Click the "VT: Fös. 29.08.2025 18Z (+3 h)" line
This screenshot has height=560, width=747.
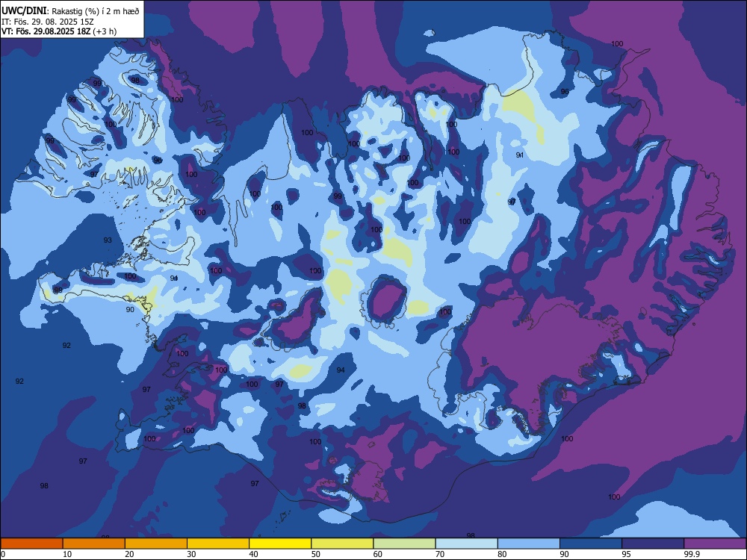point(58,31)
